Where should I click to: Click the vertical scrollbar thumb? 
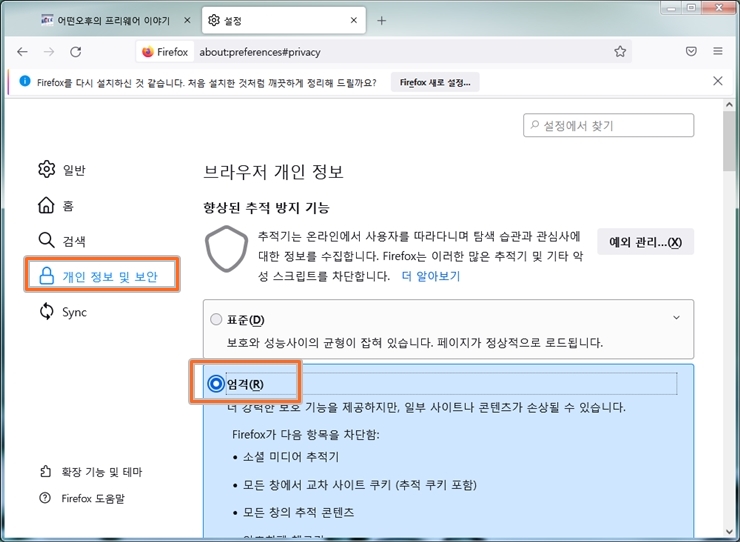pos(729,141)
